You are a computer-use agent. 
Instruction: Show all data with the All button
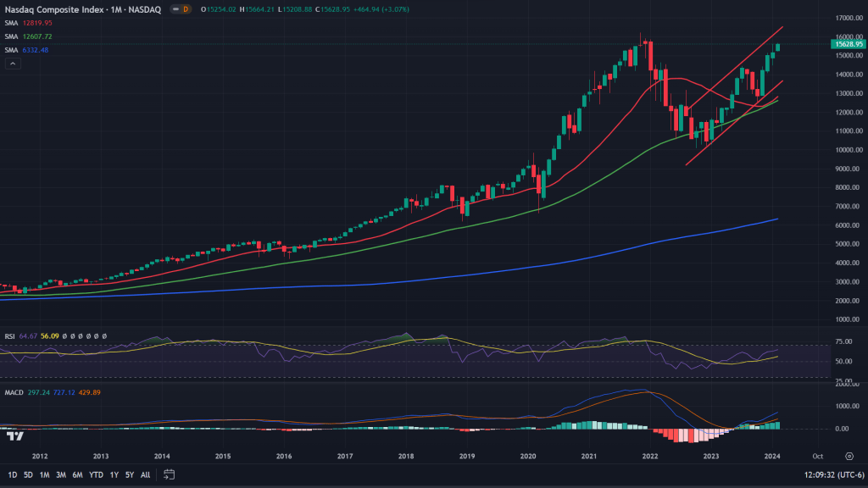(145, 474)
